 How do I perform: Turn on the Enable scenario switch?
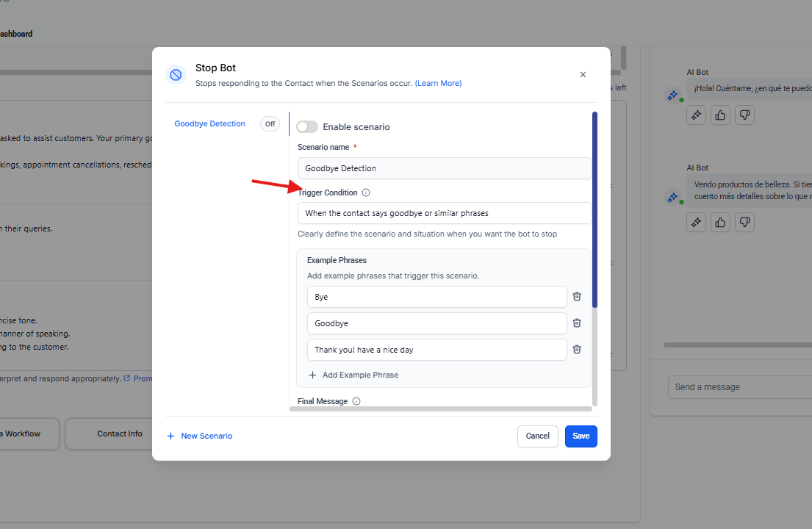point(306,127)
